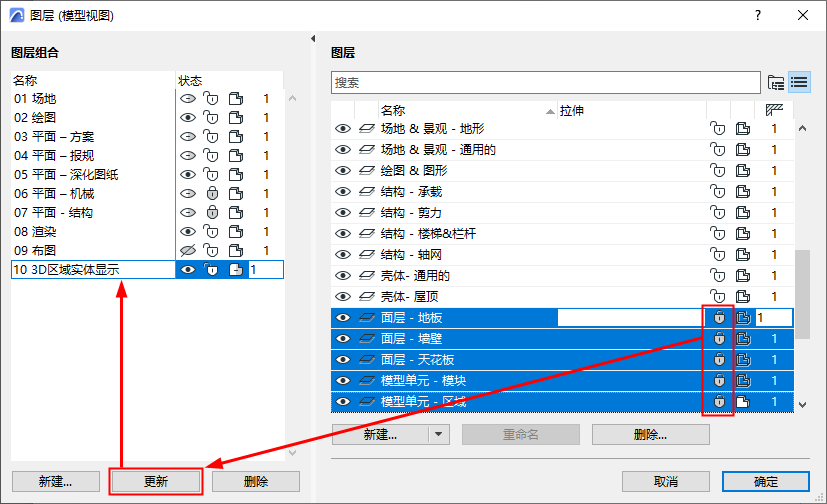Click 更新 to update layer combination
Image resolution: width=827 pixels, height=504 pixels.
coord(156,481)
